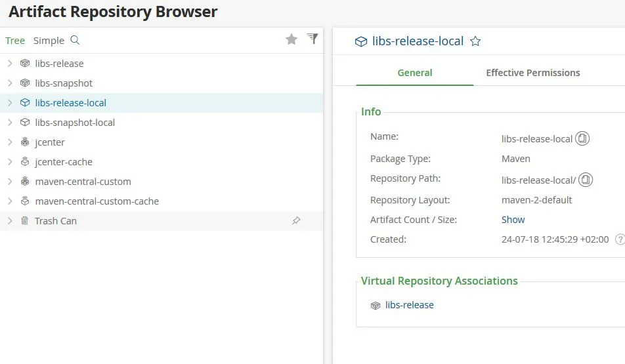Viewport: 625px width, 364px height.
Task: Click the jcenter remote repository icon
Action: click(x=25, y=142)
